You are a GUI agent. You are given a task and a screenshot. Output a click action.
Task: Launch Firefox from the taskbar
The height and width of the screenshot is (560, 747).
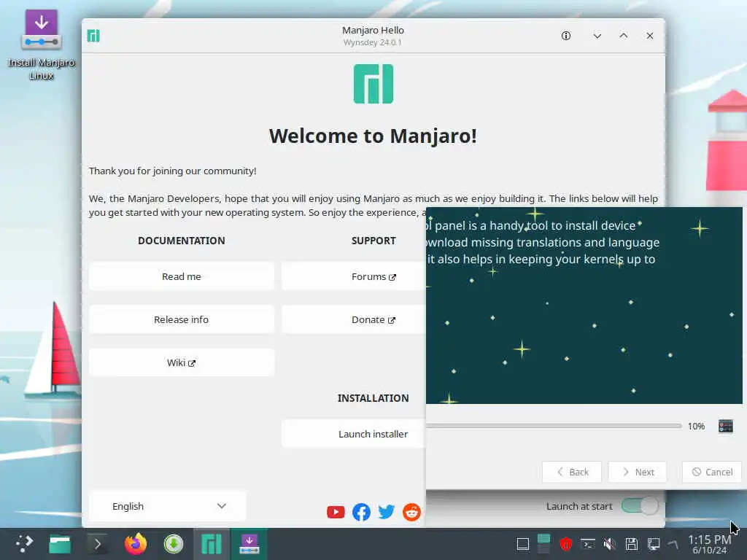(x=136, y=544)
